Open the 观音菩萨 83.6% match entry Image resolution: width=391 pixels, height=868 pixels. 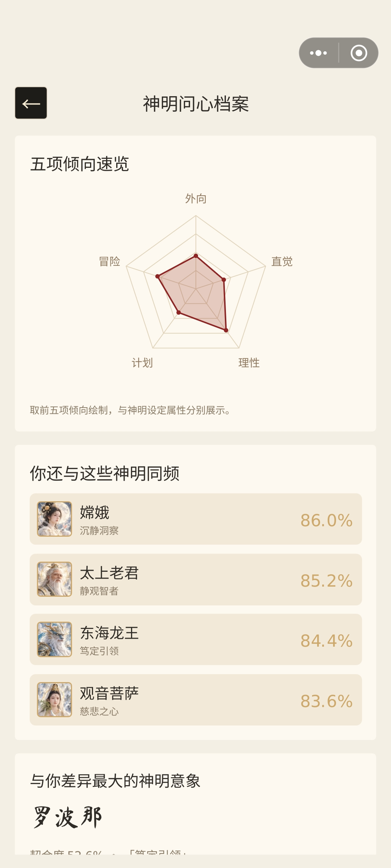(196, 700)
